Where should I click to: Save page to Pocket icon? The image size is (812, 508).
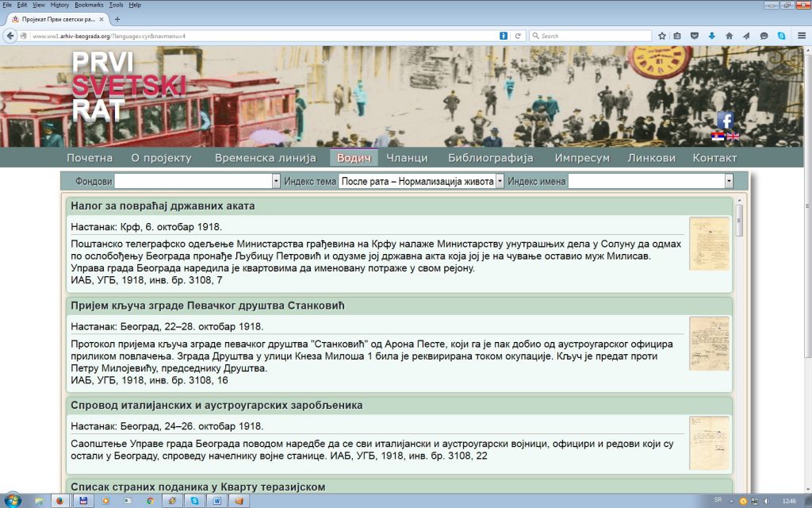coord(695,36)
